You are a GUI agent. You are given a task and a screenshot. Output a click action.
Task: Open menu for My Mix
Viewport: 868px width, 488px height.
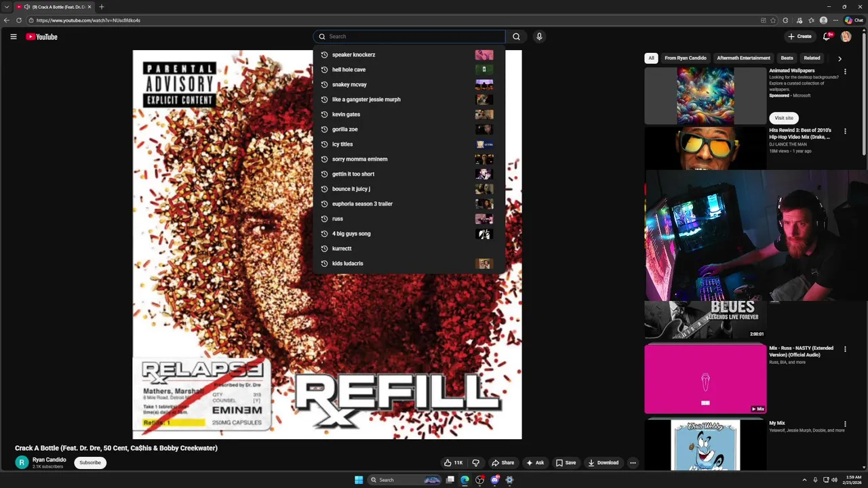coord(845,424)
